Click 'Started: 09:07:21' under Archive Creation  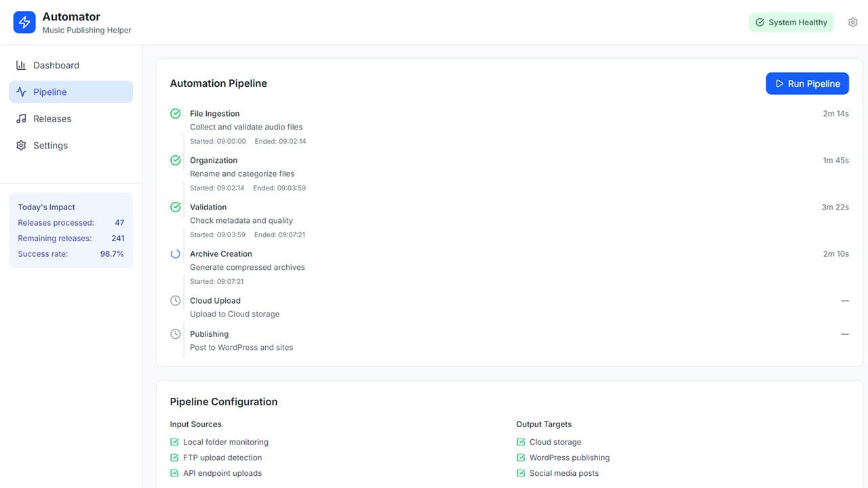[217, 281]
